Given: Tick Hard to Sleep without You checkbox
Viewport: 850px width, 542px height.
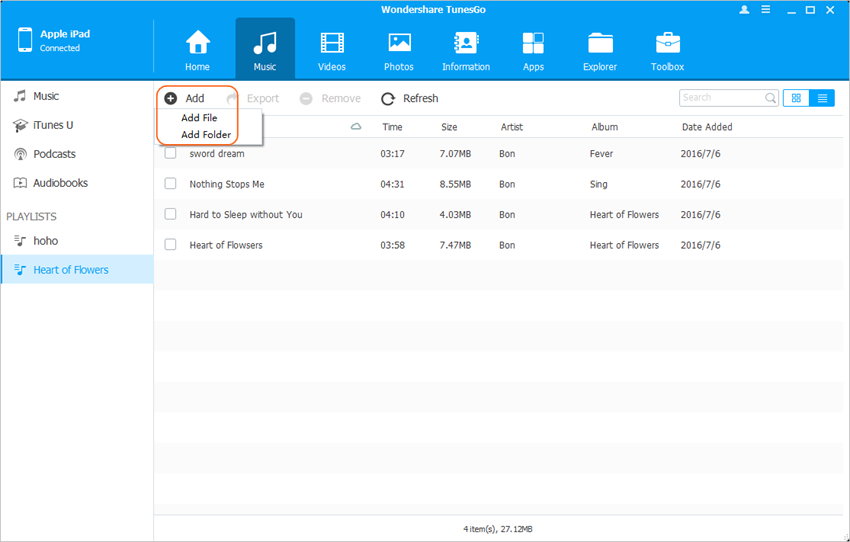Looking at the screenshot, I should pyautogui.click(x=171, y=214).
